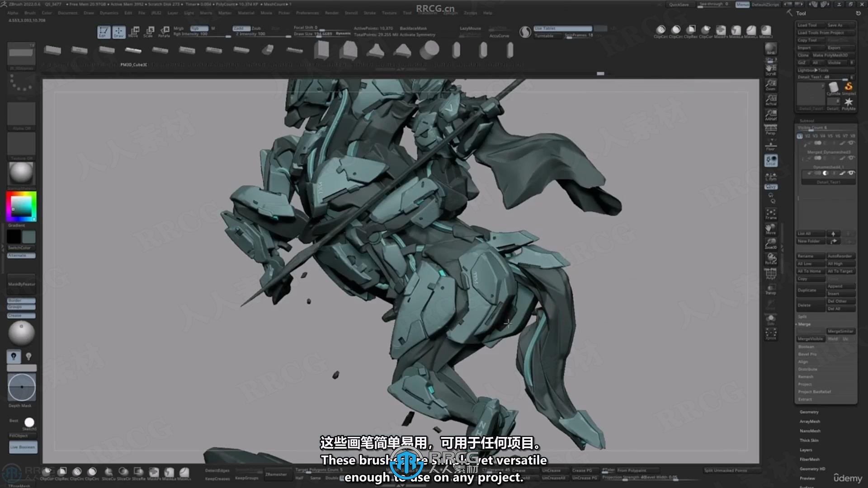Screen dimensions: 868x488
Task: Toggle L.Sym option
Action: (x=771, y=176)
